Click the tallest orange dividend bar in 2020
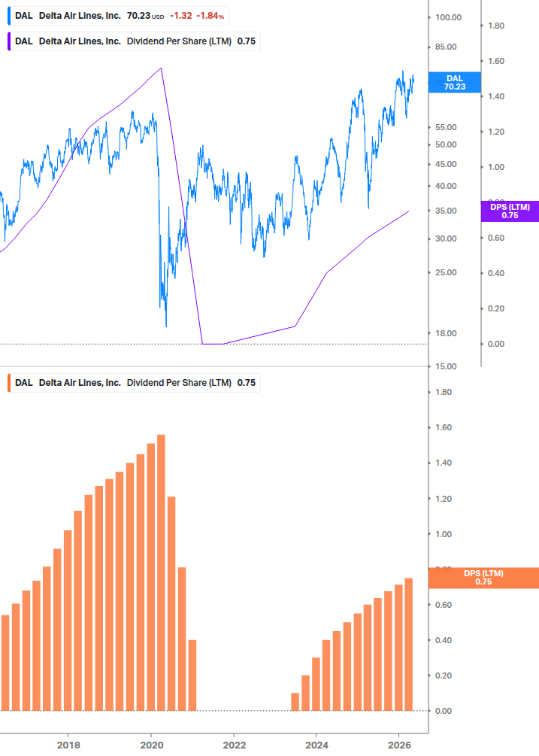 click(162, 572)
